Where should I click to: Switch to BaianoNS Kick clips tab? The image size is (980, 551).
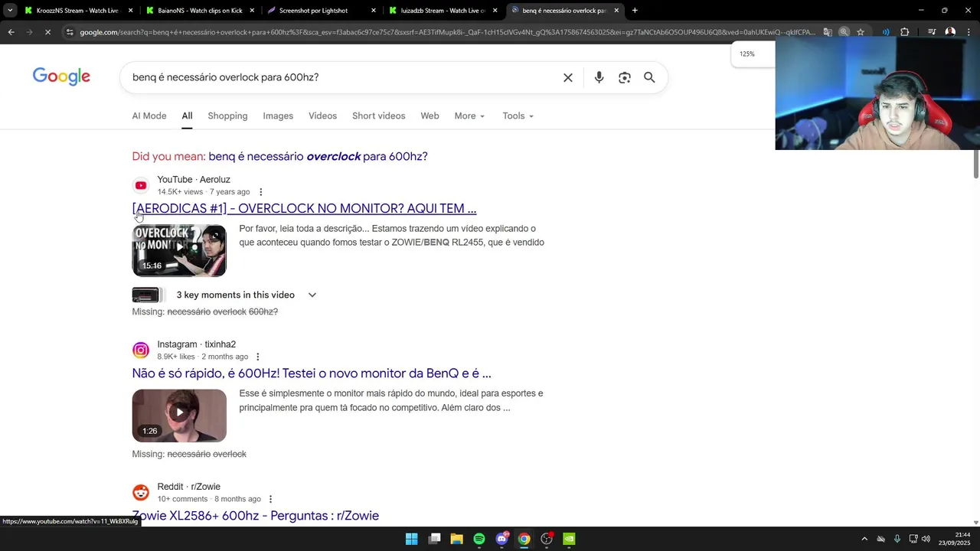(199, 11)
